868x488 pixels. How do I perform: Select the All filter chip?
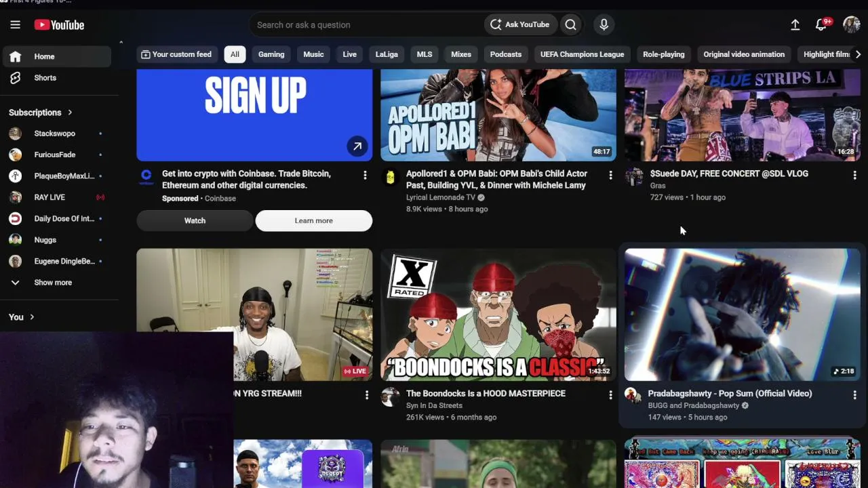point(235,54)
